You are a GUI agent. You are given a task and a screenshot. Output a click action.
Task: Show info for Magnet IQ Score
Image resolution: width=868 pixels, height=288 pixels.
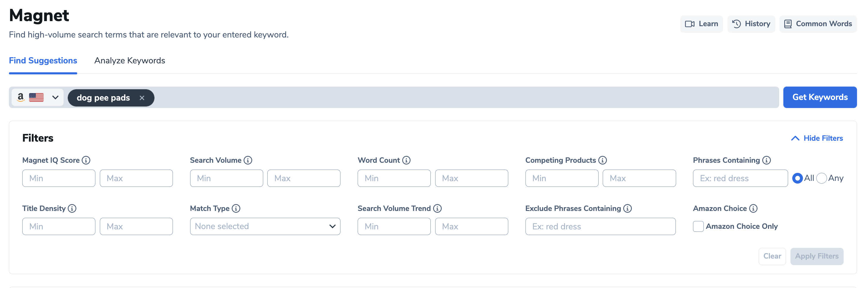tap(86, 160)
